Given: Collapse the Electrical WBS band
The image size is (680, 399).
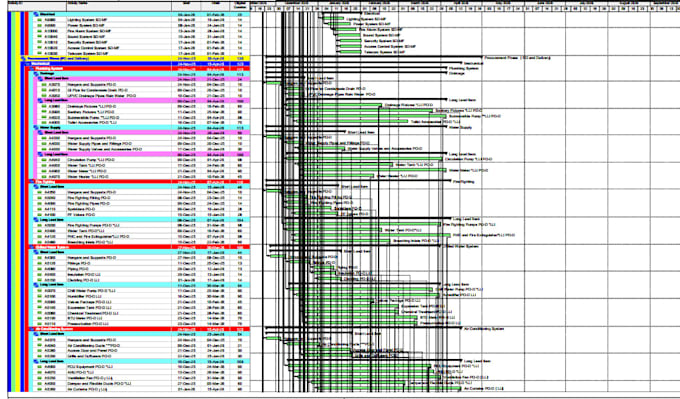Looking at the screenshot, I should (36, 14).
